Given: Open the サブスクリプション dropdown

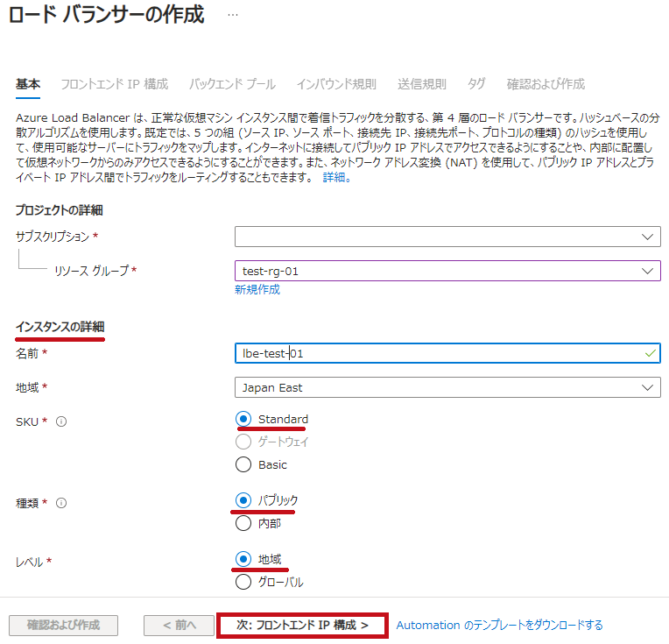Looking at the screenshot, I should tap(447, 237).
